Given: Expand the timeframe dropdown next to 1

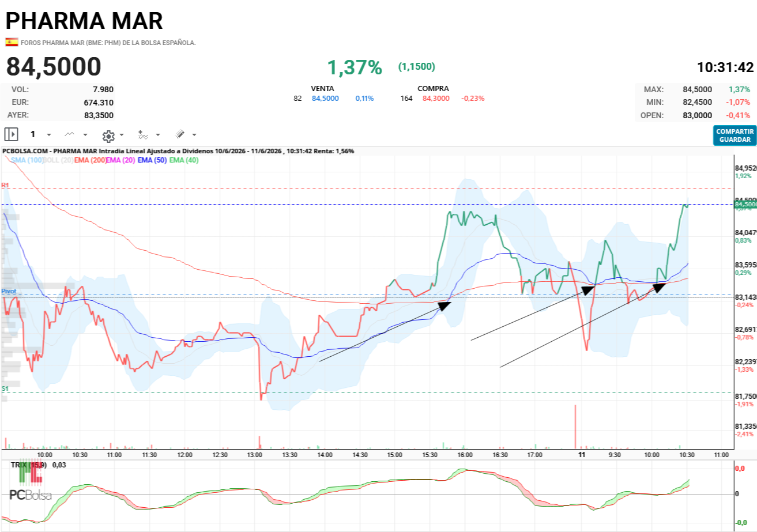Looking at the screenshot, I should [x=48, y=135].
